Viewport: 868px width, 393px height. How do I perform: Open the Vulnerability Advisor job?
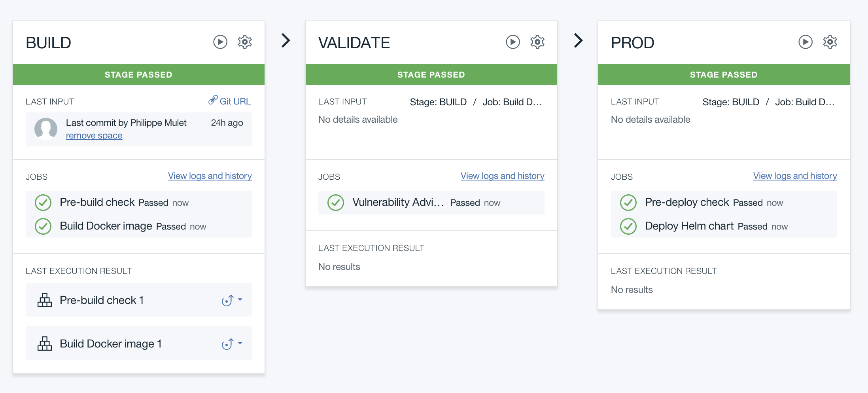398,203
